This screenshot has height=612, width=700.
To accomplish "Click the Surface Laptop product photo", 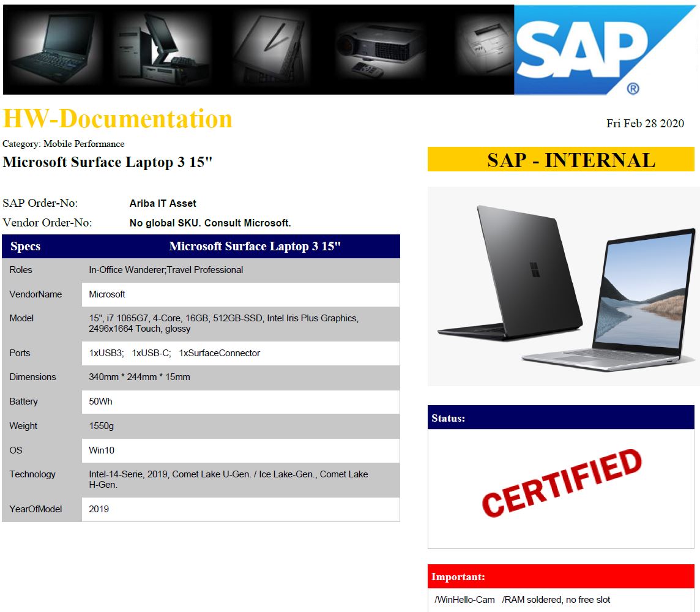I will pyautogui.click(x=564, y=286).
